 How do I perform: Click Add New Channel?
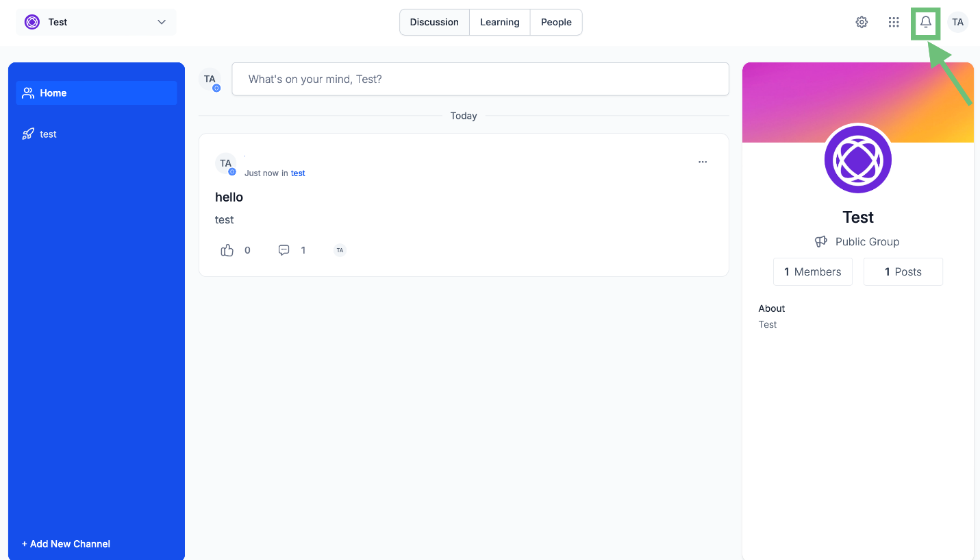point(66,544)
